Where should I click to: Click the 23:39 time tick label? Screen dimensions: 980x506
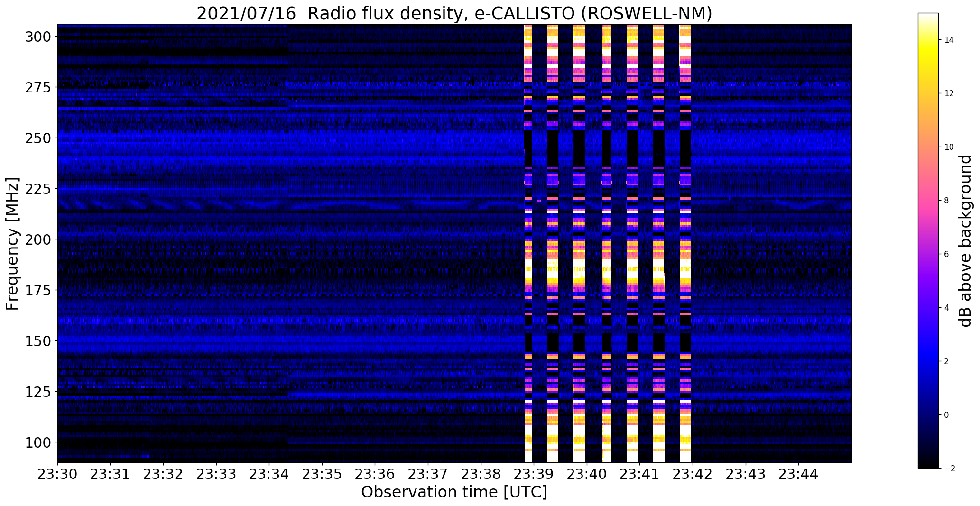click(x=534, y=474)
